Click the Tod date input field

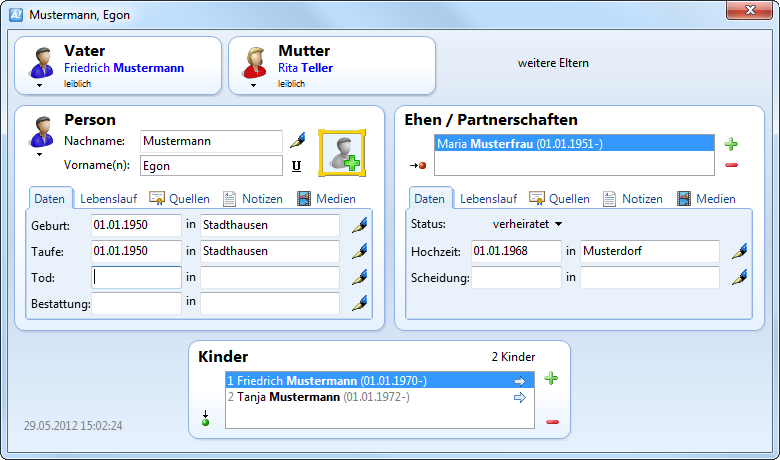137,277
